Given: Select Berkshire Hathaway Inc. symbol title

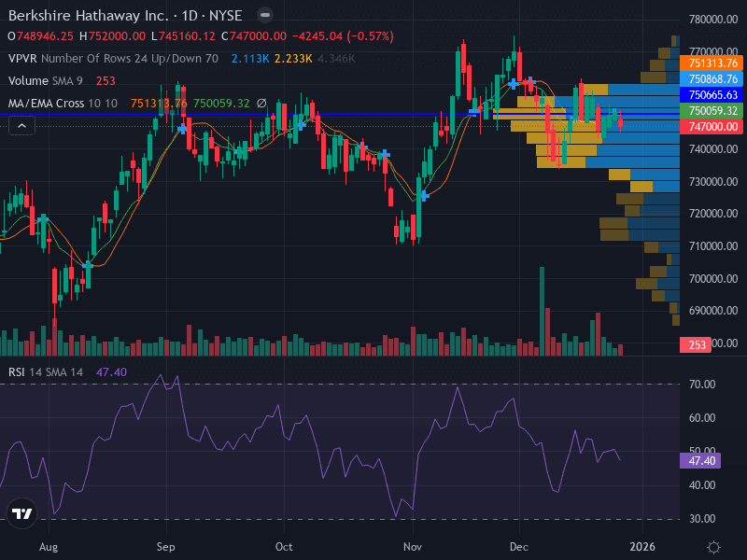Looking at the screenshot, I should (89, 16).
